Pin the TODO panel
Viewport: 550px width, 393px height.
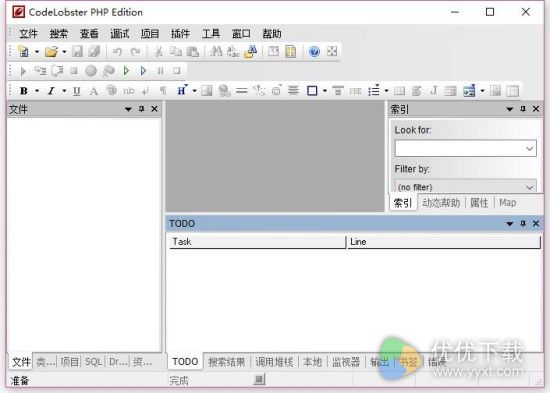523,224
